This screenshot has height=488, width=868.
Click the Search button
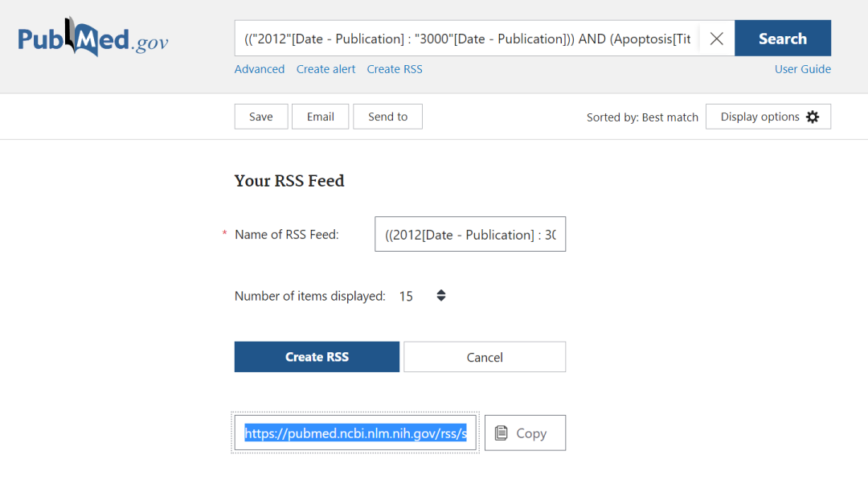[782, 39]
